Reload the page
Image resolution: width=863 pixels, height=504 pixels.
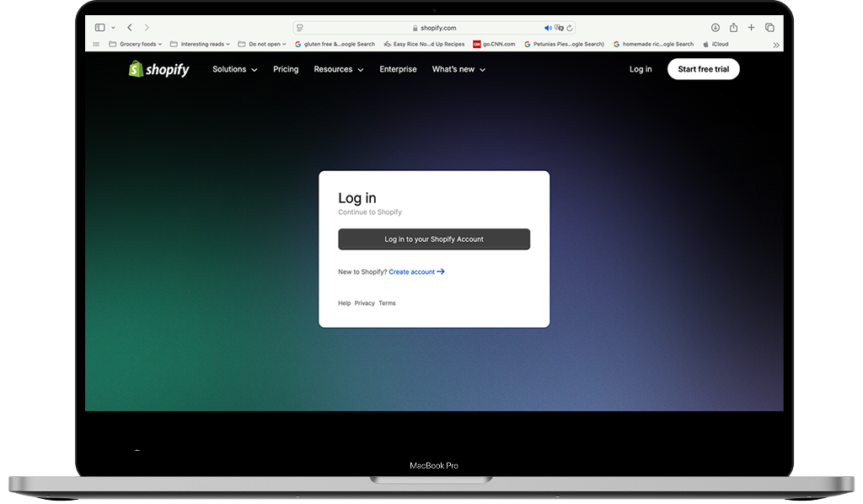click(x=570, y=28)
